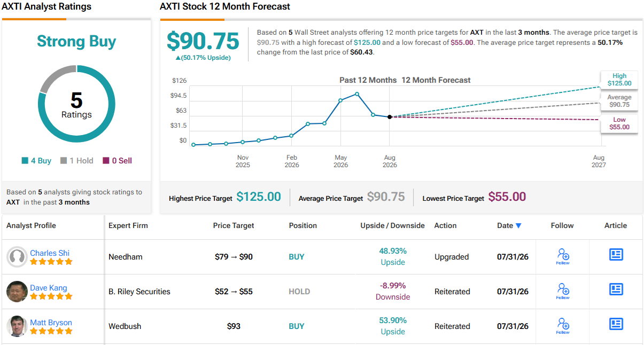Follow analyst Matt Bryson
The image size is (644, 345).
[x=563, y=326]
